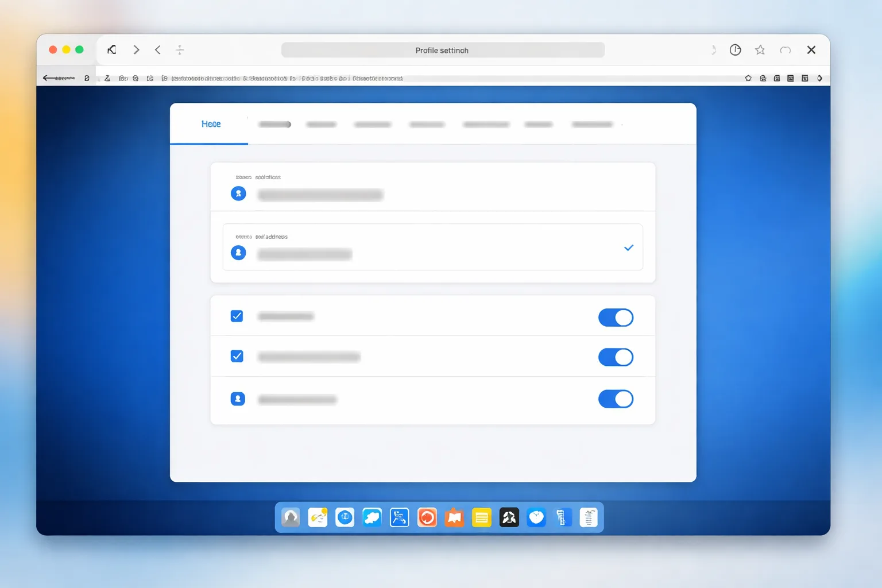Screen dimensions: 882x588
Task: Click the back chevron in the title bar
Action: pyautogui.click(x=158, y=50)
